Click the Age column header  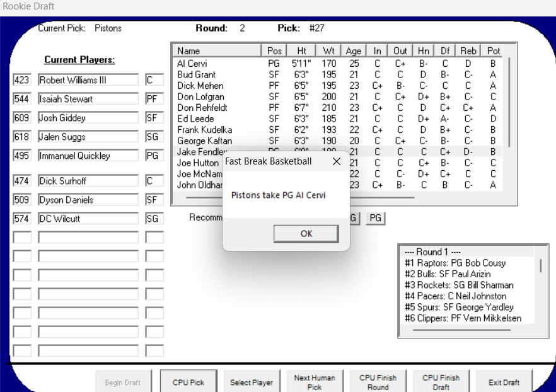(354, 50)
